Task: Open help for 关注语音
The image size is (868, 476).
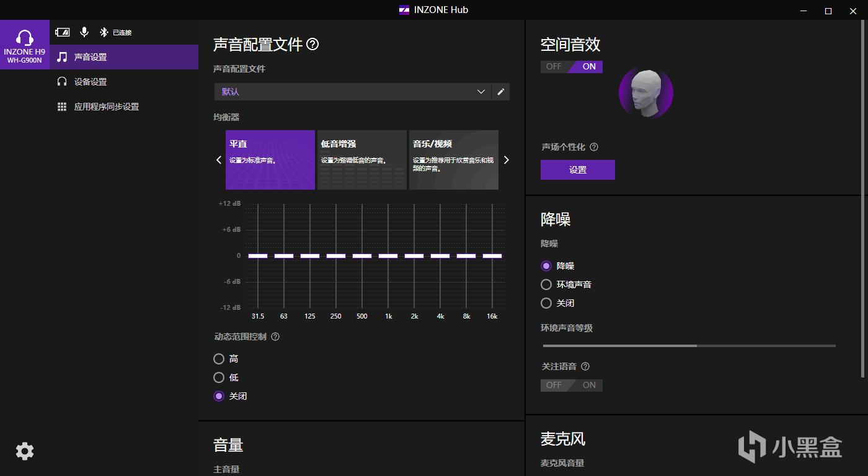Action: (x=585, y=366)
